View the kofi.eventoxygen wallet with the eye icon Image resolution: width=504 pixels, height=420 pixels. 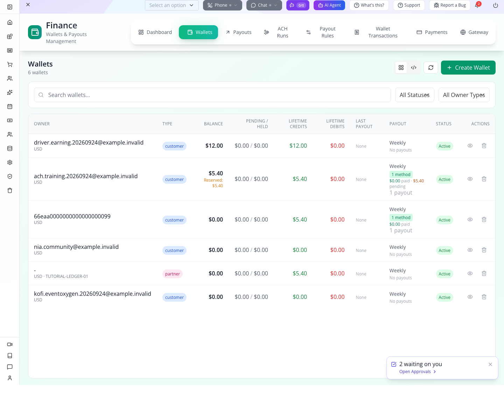pyautogui.click(x=470, y=297)
